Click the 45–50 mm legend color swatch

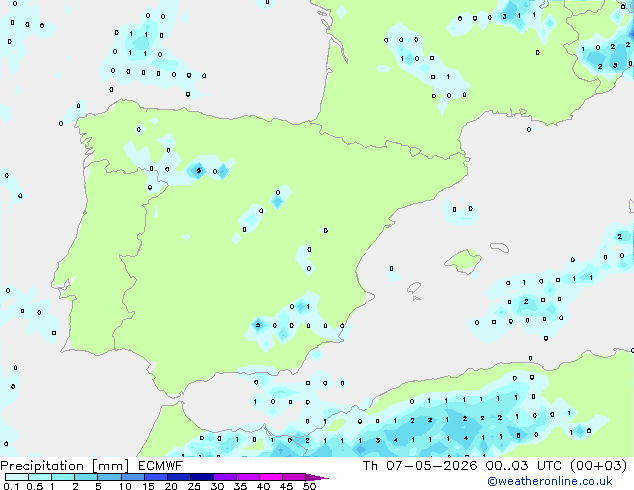point(294,477)
